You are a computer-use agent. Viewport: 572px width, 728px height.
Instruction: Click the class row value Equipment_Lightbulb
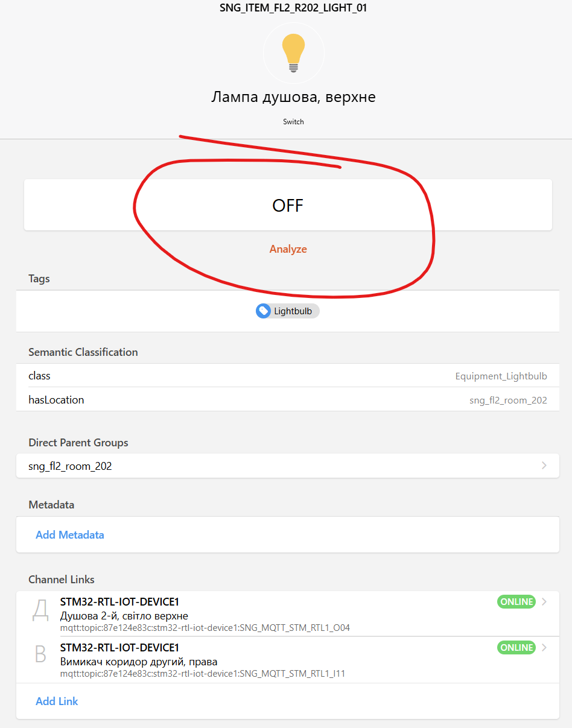(x=501, y=376)
